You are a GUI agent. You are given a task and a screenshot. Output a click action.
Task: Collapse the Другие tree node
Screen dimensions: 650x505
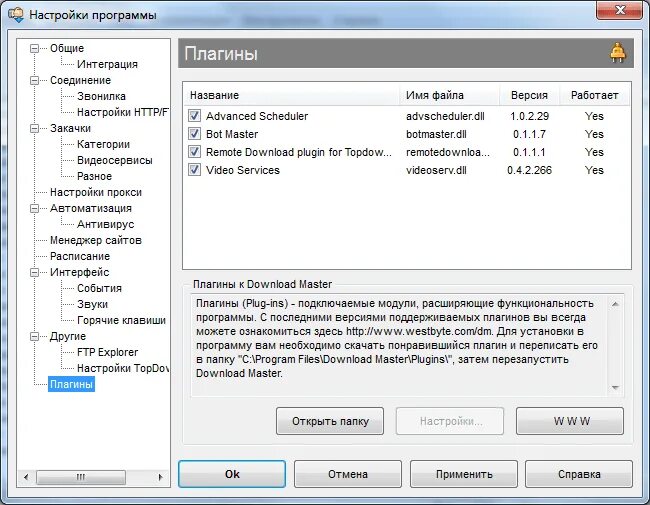[34, 336]
